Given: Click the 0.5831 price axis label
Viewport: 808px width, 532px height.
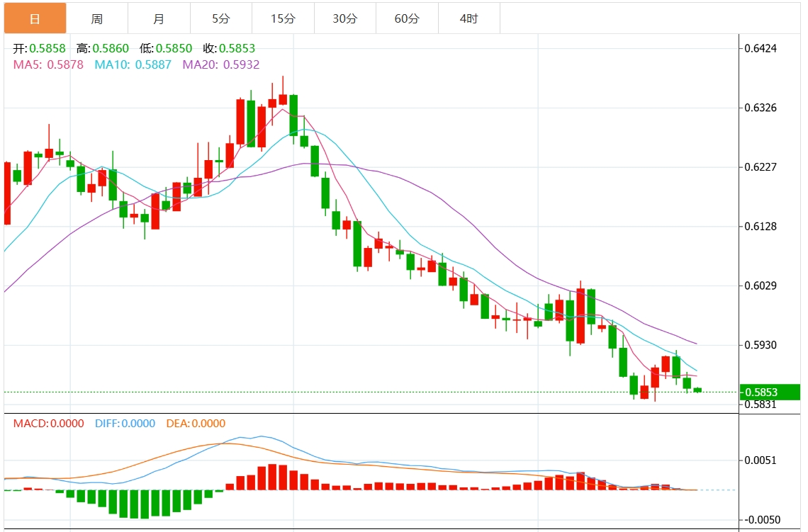Looking at the screenshot, I should tap(761, 404).
